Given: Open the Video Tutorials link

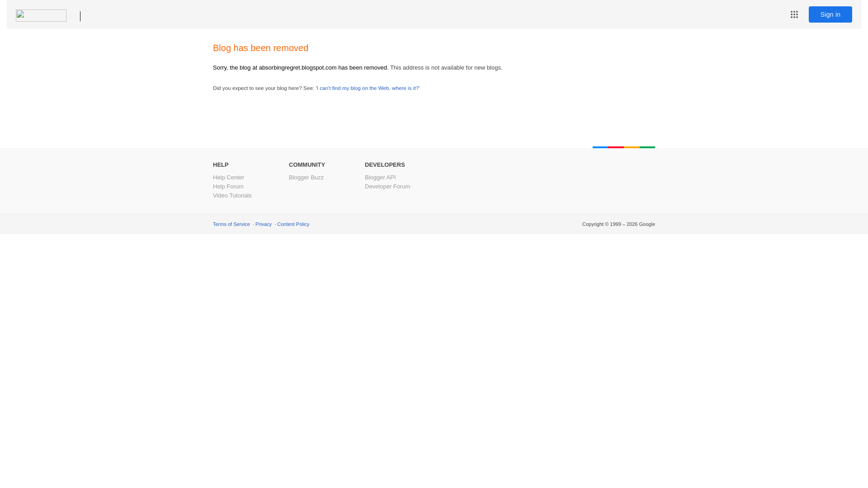Looking at the screenshot, I should point(232,196).
